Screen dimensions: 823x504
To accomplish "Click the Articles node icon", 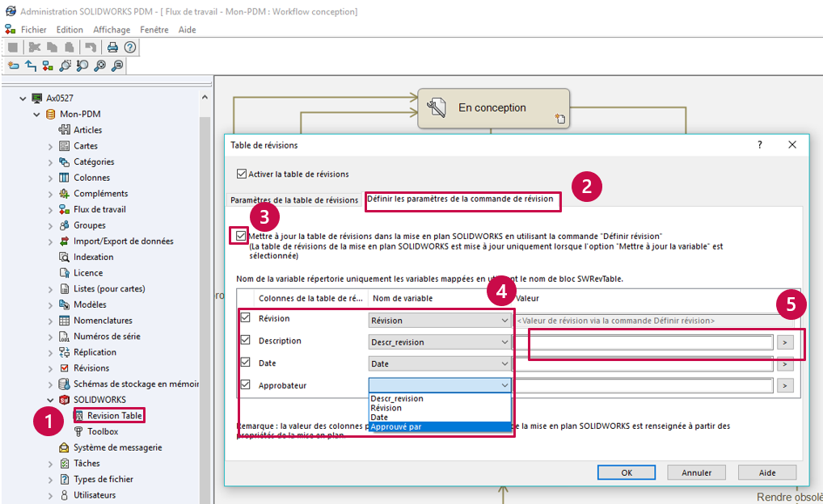I will (64, 129).
